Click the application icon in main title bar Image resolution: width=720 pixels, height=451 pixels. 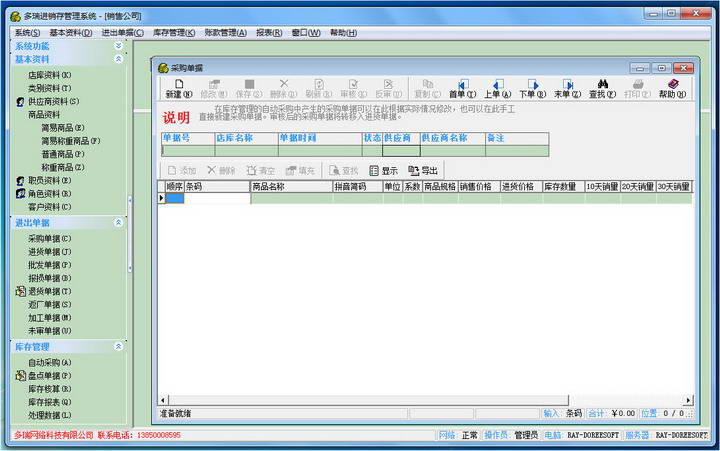[16, 17]
